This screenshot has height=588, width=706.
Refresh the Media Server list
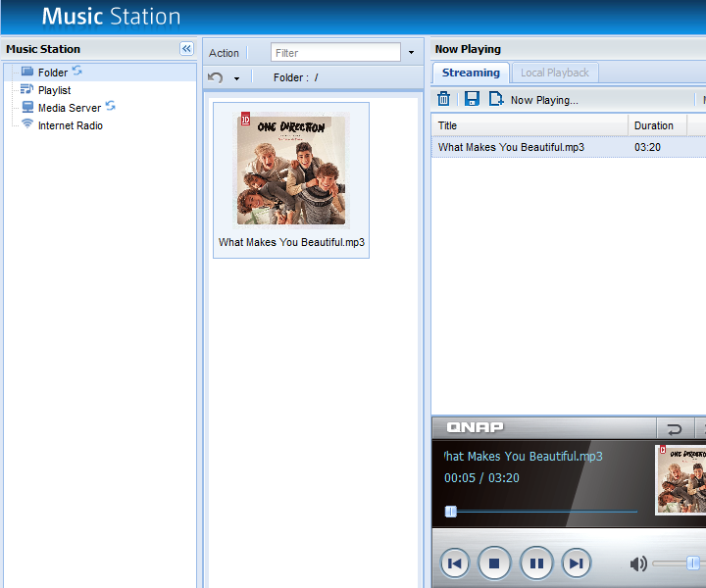click(x=111, y=107)
